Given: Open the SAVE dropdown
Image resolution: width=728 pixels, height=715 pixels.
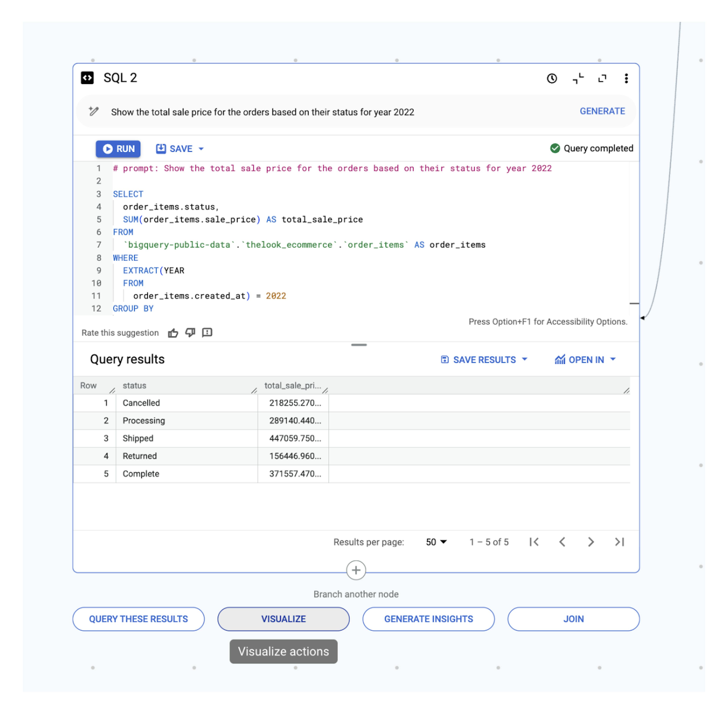Looking at the screenshot, I should [180, 149].
